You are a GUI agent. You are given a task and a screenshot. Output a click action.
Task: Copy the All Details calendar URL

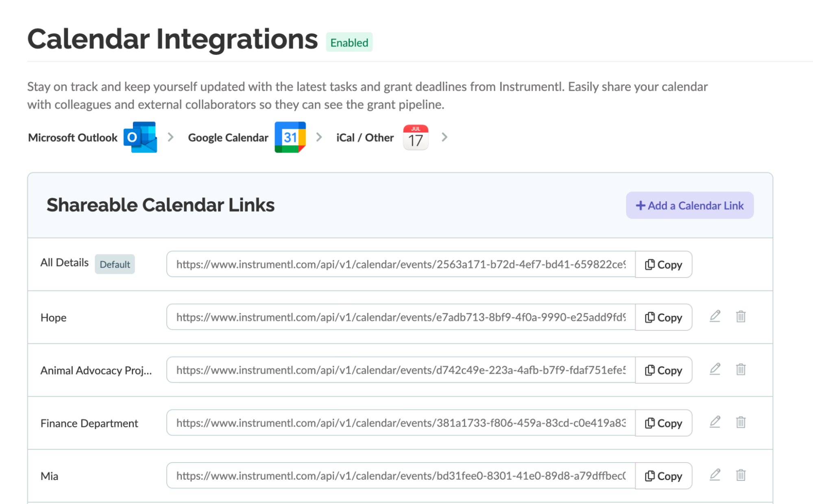coord(663,264)
